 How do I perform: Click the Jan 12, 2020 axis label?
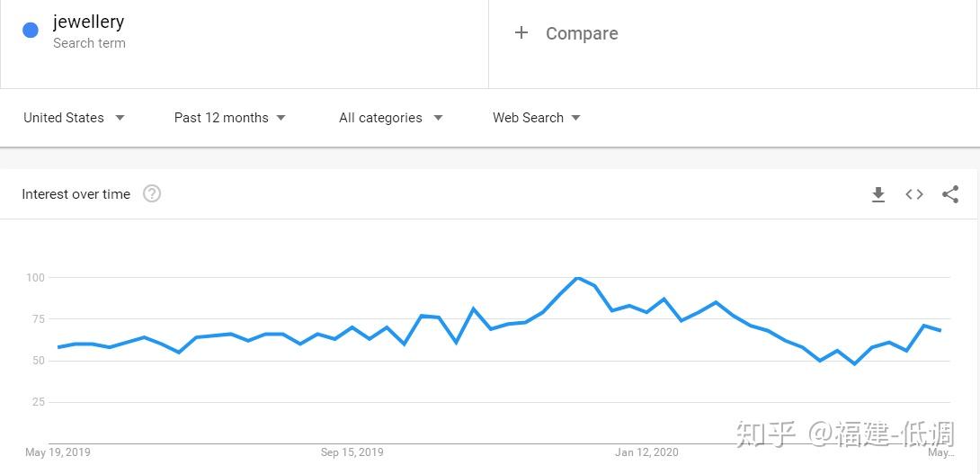coord(646,452)
